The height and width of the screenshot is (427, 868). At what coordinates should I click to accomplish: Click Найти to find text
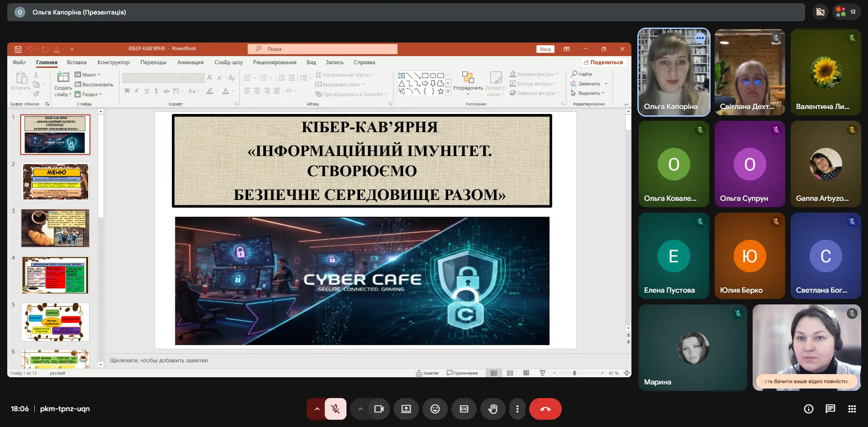tap(582, 74)
